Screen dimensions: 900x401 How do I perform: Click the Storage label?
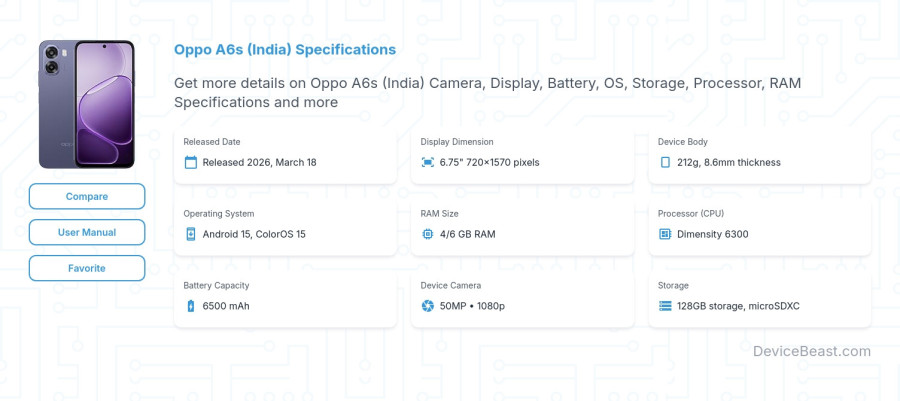coord(673,285)
